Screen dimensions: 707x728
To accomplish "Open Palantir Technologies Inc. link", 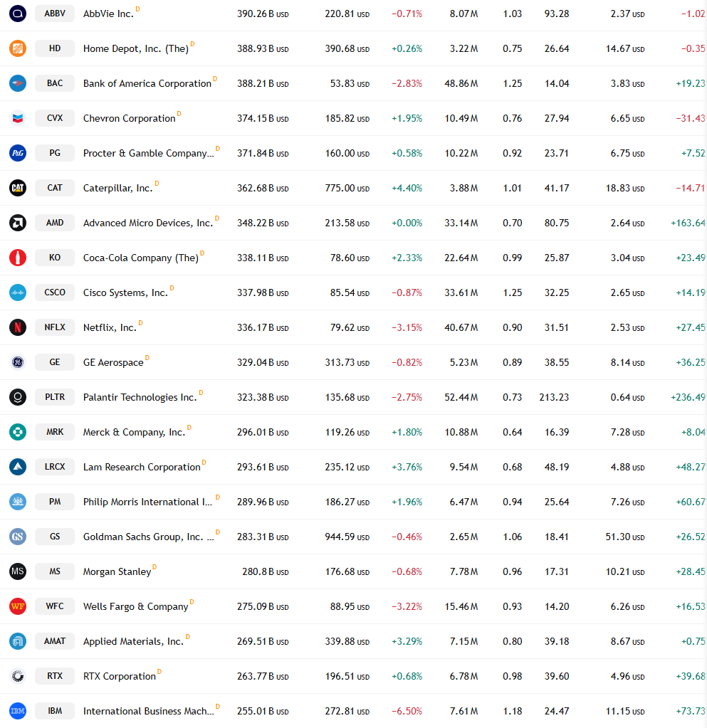I will tap(140, 397).
